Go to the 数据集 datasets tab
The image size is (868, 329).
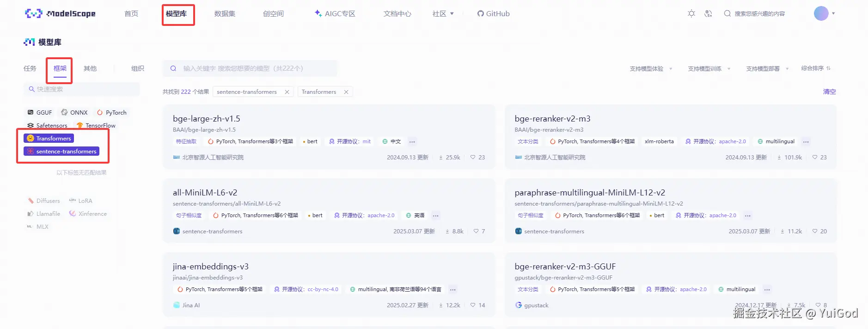pyautogui.click(x=225, y=13)
